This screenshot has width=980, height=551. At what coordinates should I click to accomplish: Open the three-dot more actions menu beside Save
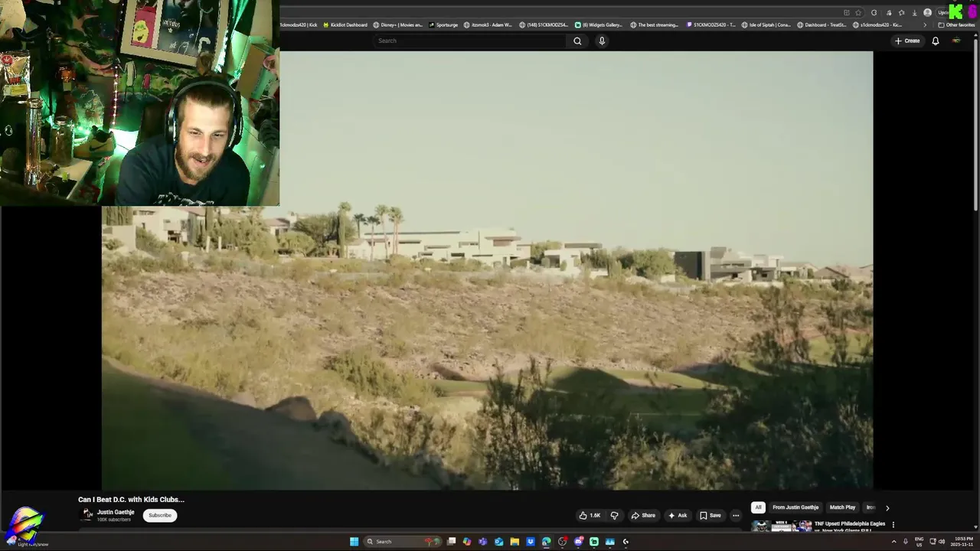[736, 515]
